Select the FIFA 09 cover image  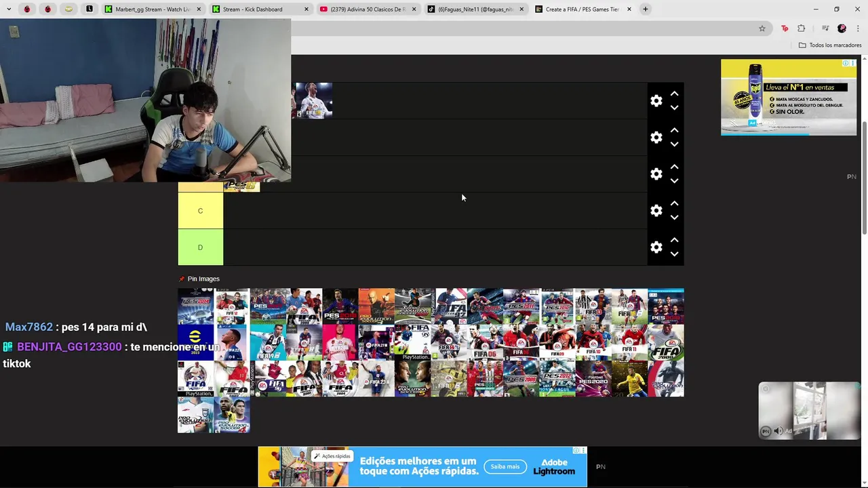click(x=557, y=342)
